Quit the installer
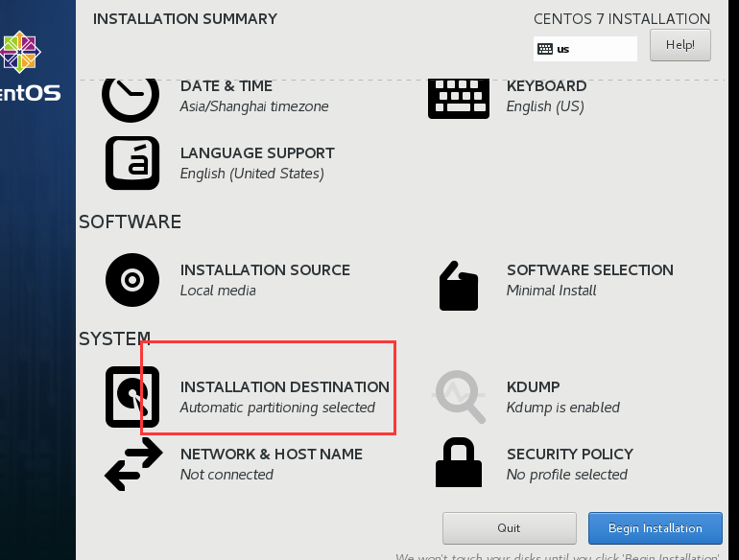 tap(509, 528)
